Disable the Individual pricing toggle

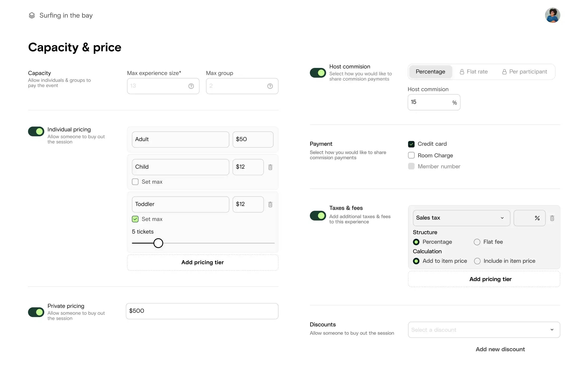pyautogui.click(x=36, y=132)
